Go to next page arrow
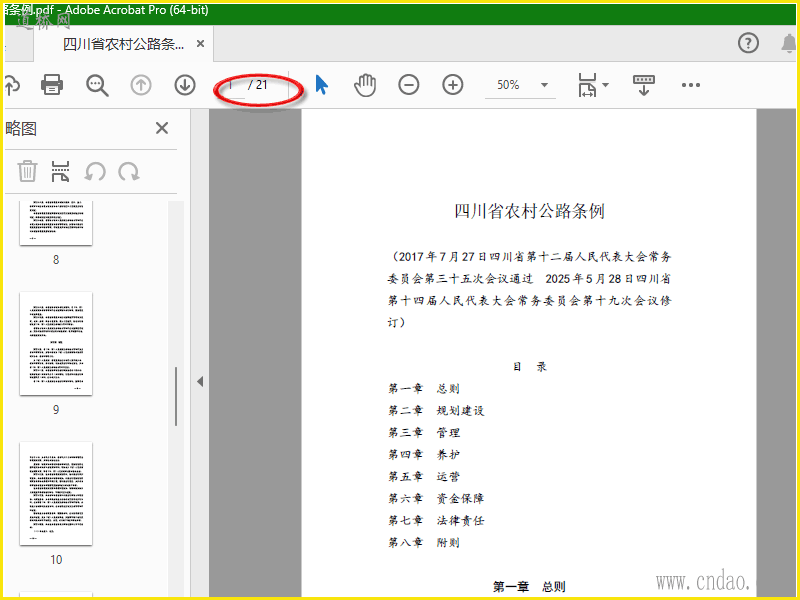The height and width of the screenshot is (600, 800). pyautogui.click(x=185, y=85)
